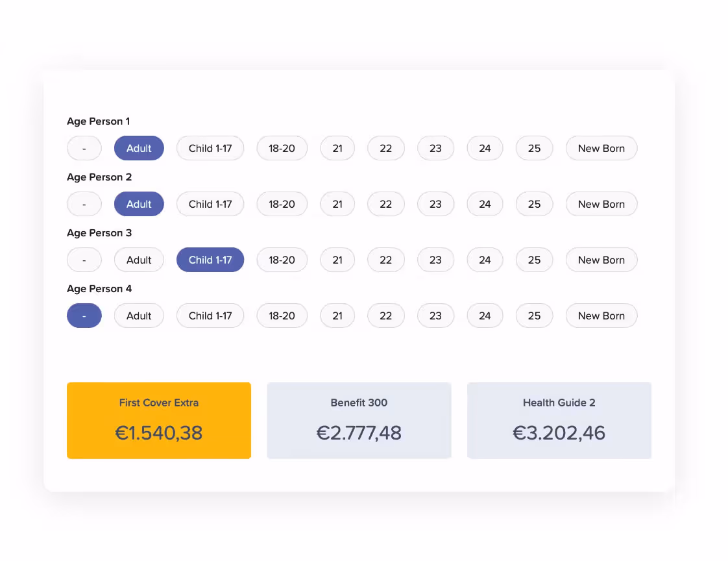Pick New Born for Person 1
Screen dimensions: 728x561
pos(601,148)
